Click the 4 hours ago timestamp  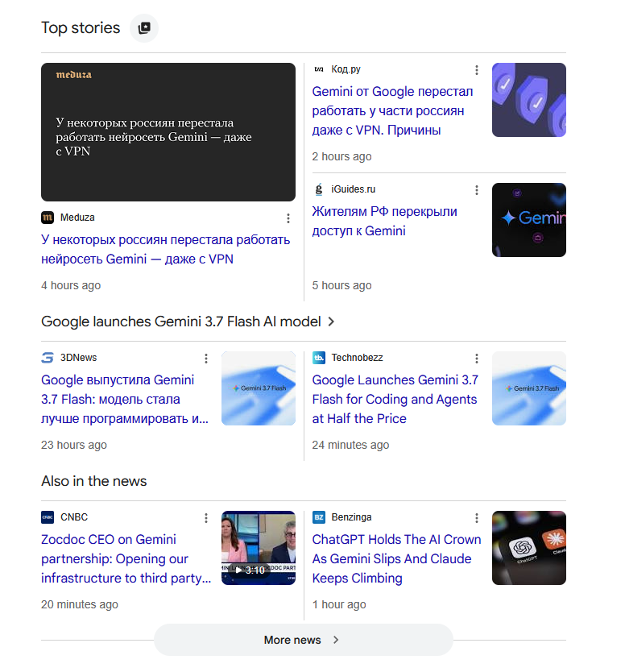71,285
